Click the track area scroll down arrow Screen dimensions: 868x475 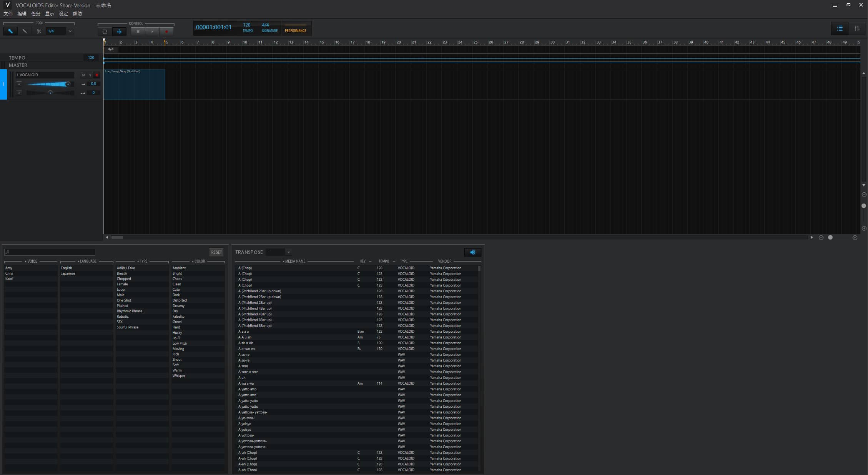point(864,185)
